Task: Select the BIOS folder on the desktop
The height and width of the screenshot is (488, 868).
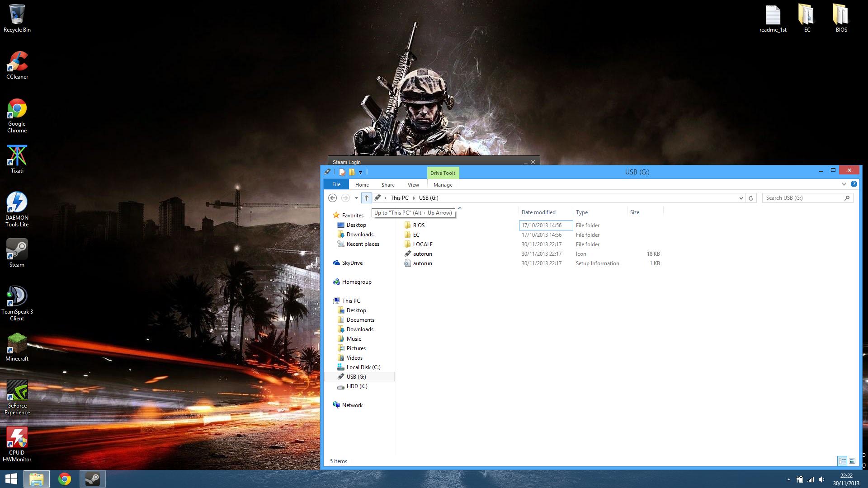Action: pyautogui.click(x=841, y=19)
